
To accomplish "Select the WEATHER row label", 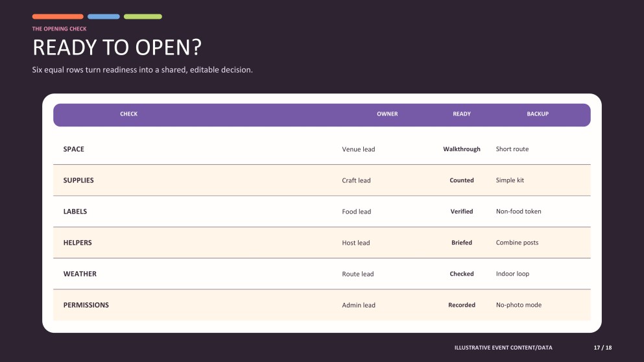I will 80,274.
